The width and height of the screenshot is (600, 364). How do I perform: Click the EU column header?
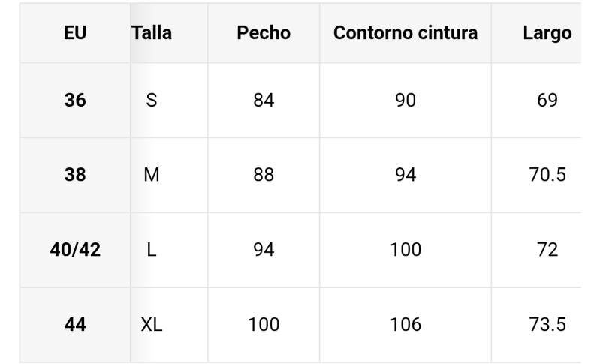pos(75,33)
